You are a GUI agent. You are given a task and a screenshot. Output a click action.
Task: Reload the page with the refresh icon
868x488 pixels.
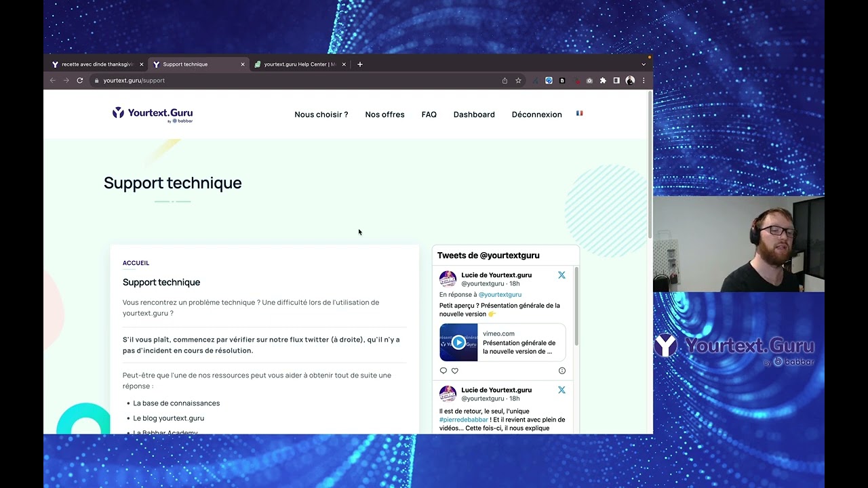coord(79,81)
